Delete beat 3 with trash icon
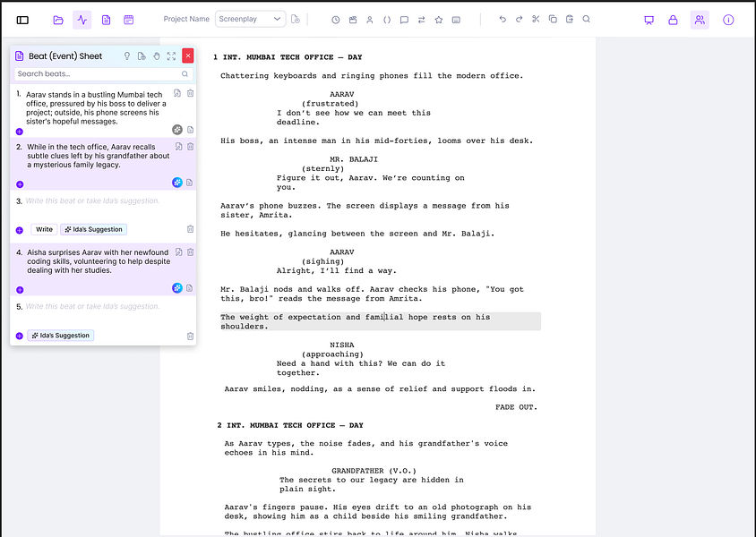 pyautogui.click(x=191, y=229)
